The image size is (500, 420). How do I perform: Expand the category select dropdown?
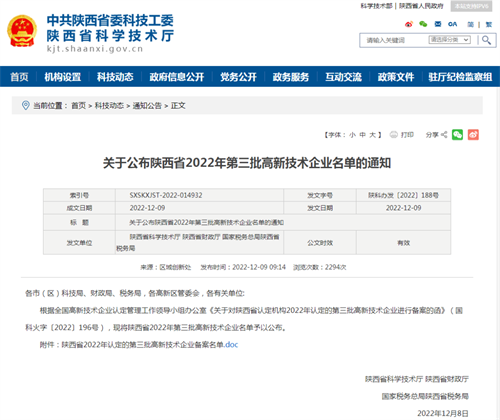point(449,40)
